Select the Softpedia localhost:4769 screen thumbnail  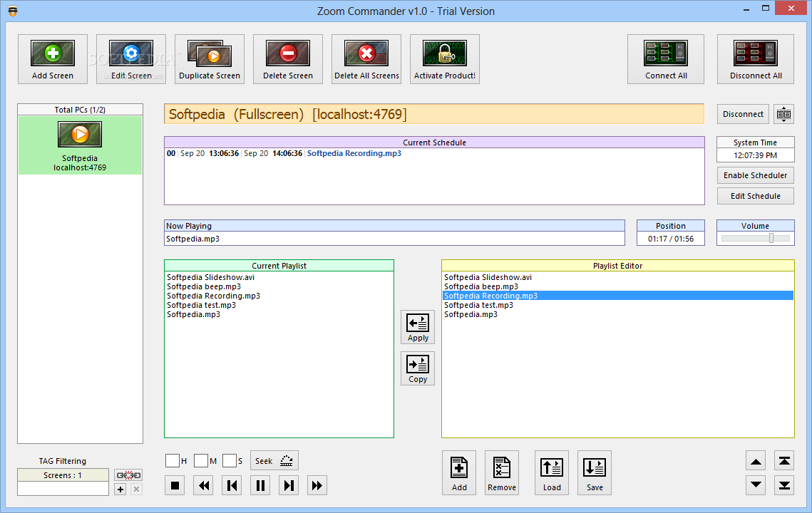coord(80,145)
